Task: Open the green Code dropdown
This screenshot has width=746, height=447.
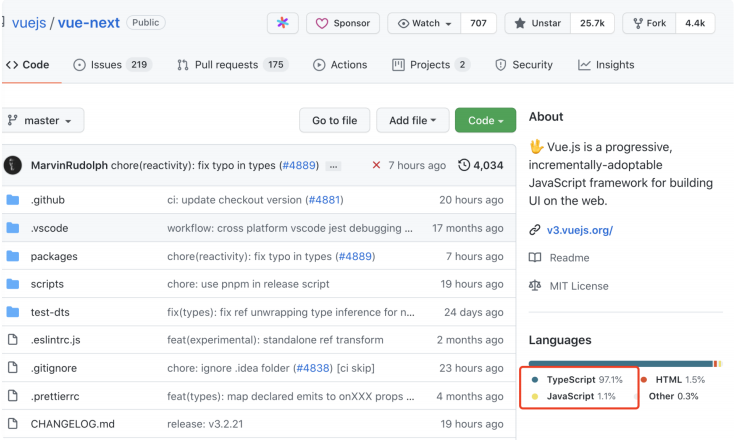Action: pos(485,121)
